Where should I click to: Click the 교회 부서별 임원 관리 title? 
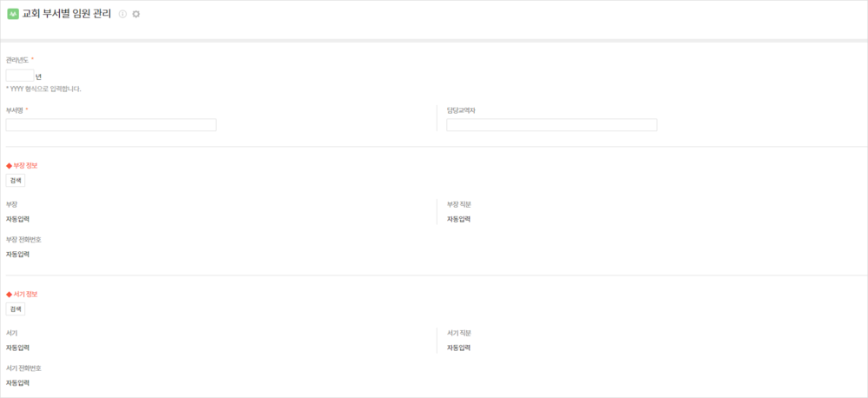coord(67,15)
